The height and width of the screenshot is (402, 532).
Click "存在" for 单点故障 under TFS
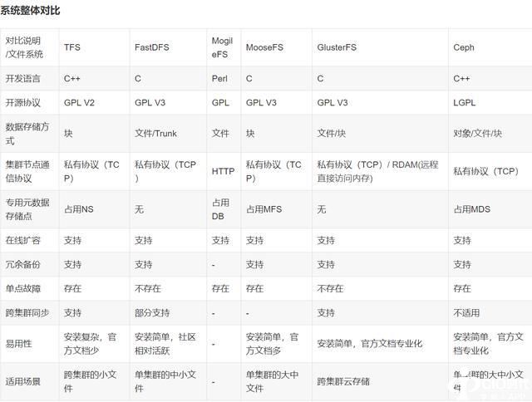point(72,289)
